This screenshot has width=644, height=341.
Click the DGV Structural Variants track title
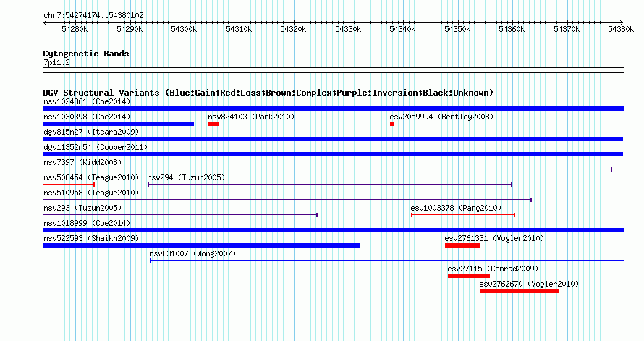click(x=268, y=93)
